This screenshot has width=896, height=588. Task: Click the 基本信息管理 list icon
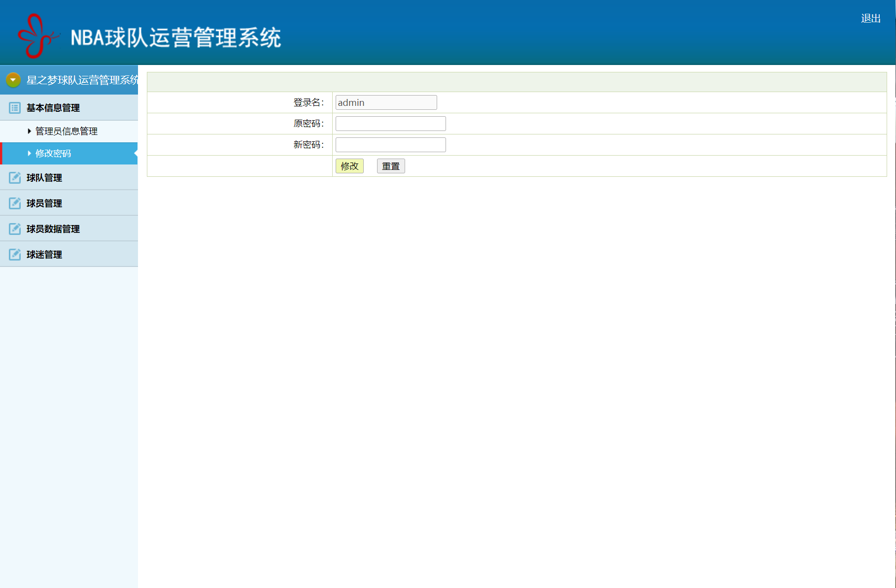(14, 108)
